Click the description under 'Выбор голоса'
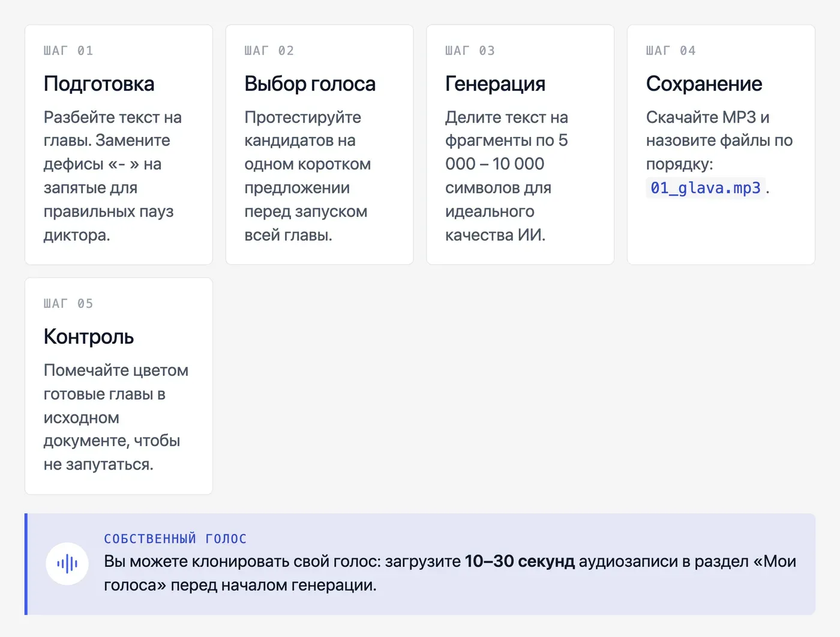 coord(308,176)
